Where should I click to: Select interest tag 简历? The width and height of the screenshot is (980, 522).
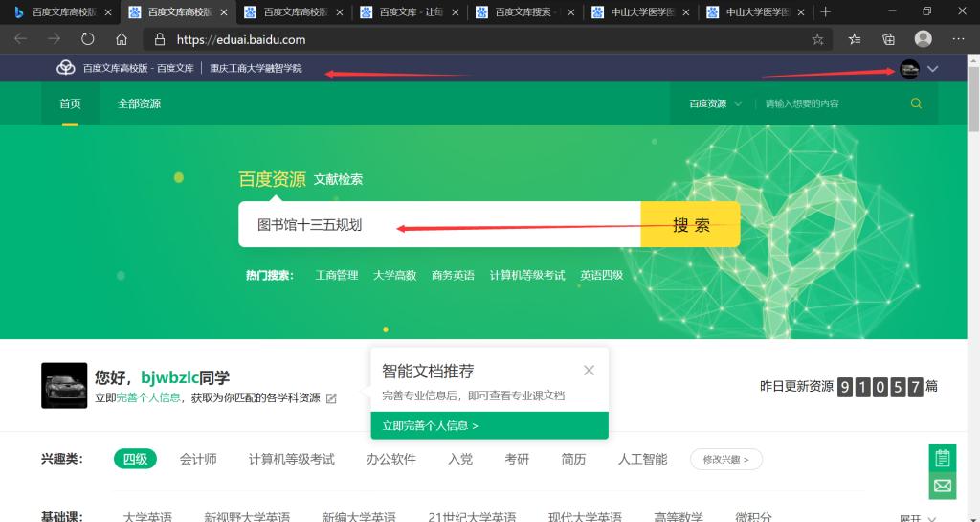click(x=573, y=460)
